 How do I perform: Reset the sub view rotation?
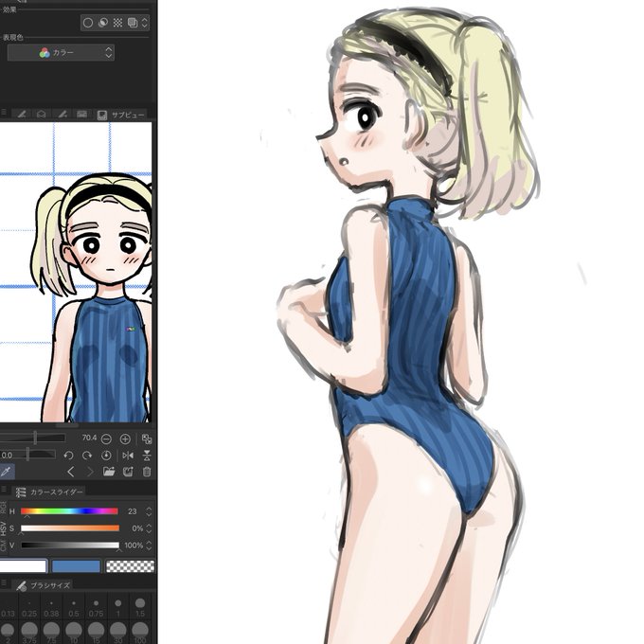106,456
